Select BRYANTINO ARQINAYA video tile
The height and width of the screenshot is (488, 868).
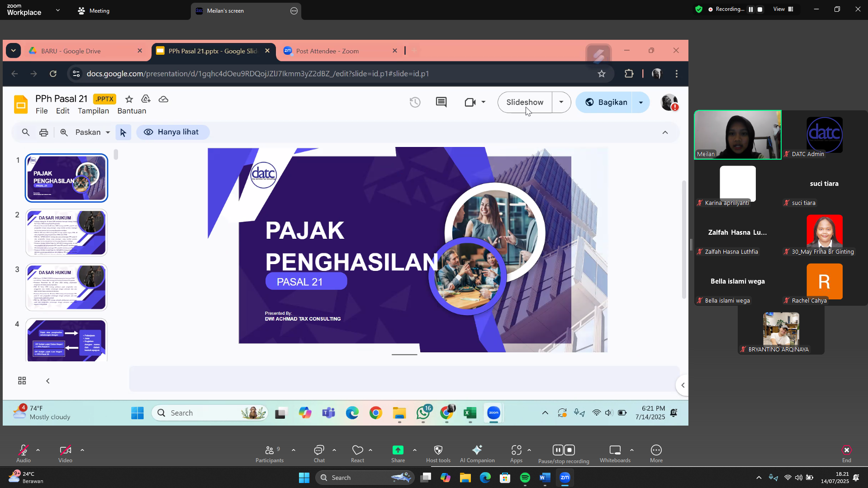point(781,332)
